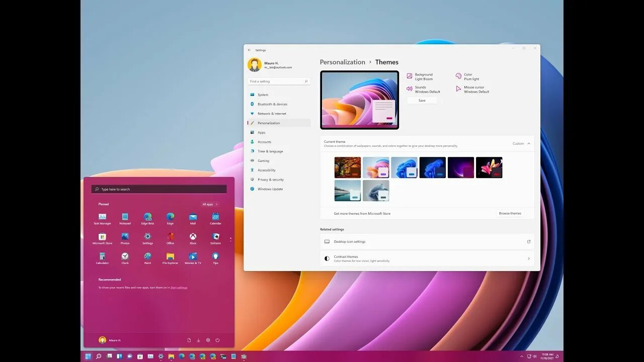Select Privacy & security in sidebar

click(x=279, y=179)
